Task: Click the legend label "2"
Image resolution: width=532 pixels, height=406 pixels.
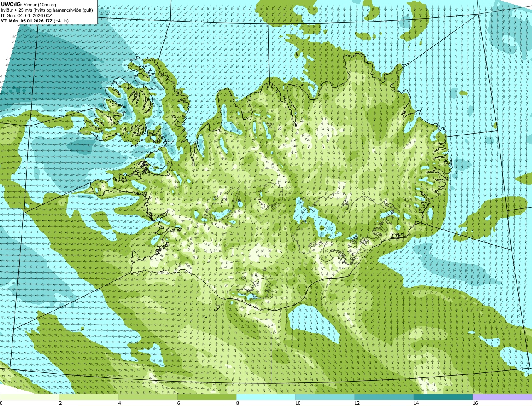Action: coord(60,403)
